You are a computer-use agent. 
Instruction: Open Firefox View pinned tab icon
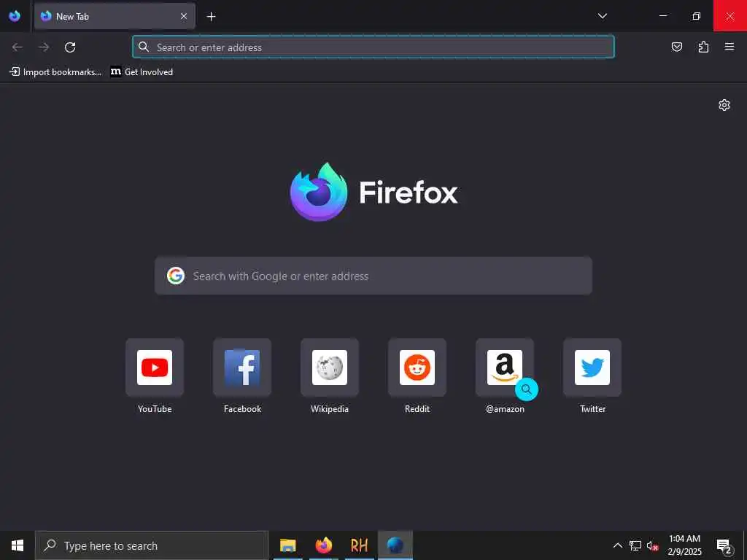coord(15,16)
